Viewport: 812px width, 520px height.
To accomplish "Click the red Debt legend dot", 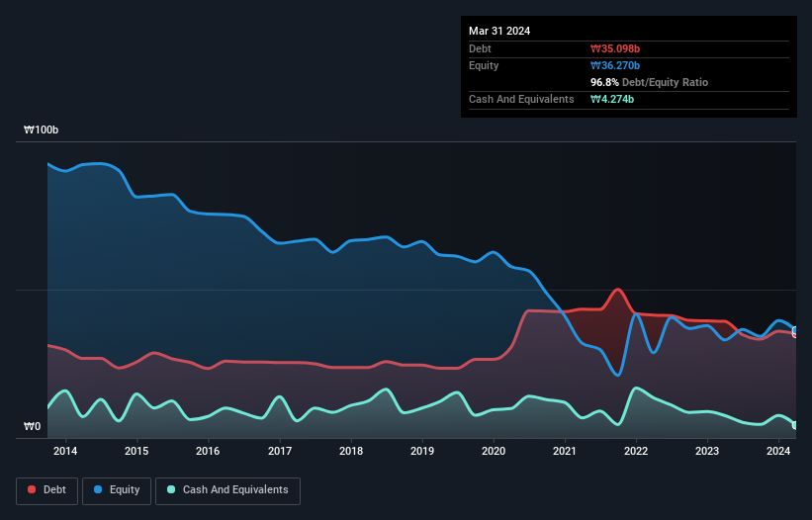I will pos(32,489).
